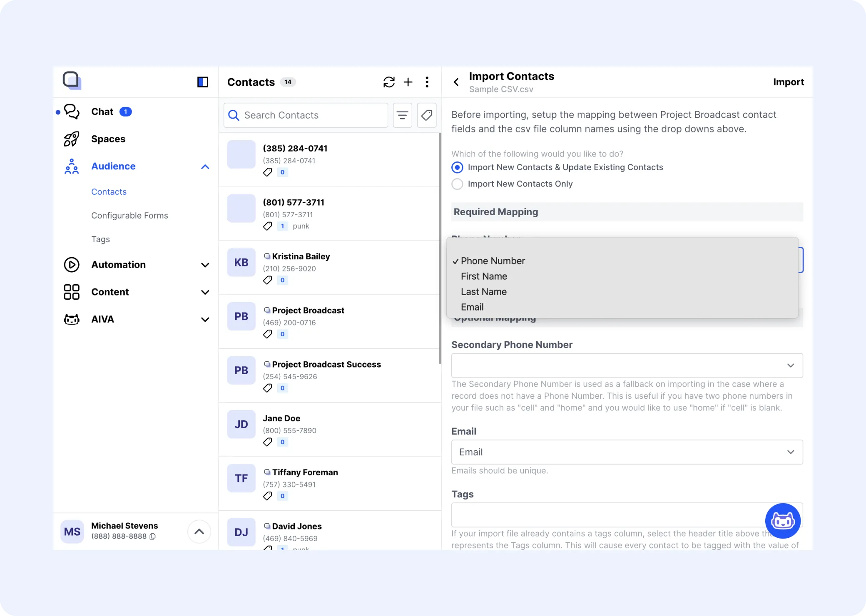Click the tag icon for Kristina Bailey
This screenshot has width=866, height=616.
268,280
